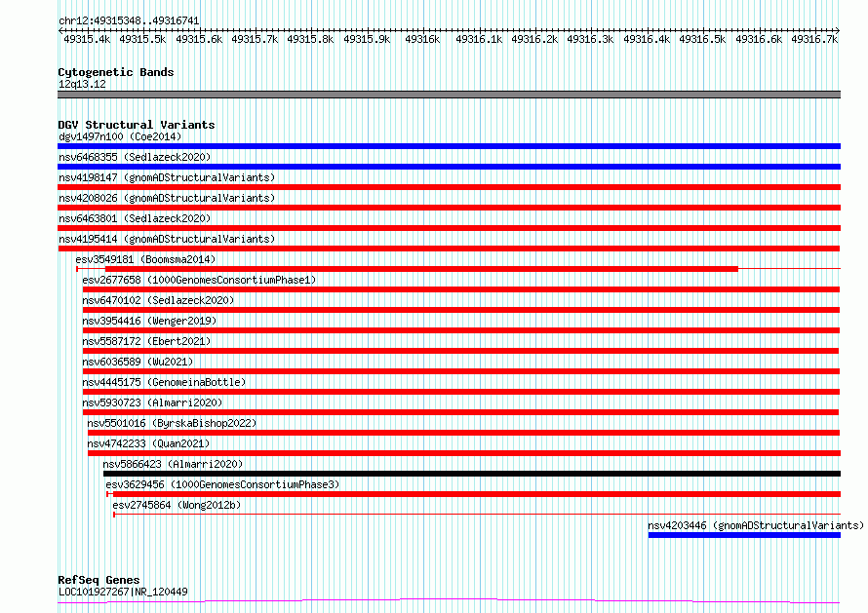The height and width of the screenshot is (613, 868).
Task: Click the nsv5866423 (Almarri2020) label
Action: [x=173, y=464]
